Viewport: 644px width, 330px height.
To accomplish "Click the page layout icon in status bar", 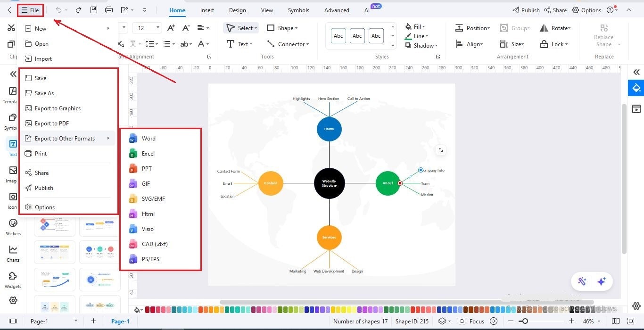I will pos(13,321).
